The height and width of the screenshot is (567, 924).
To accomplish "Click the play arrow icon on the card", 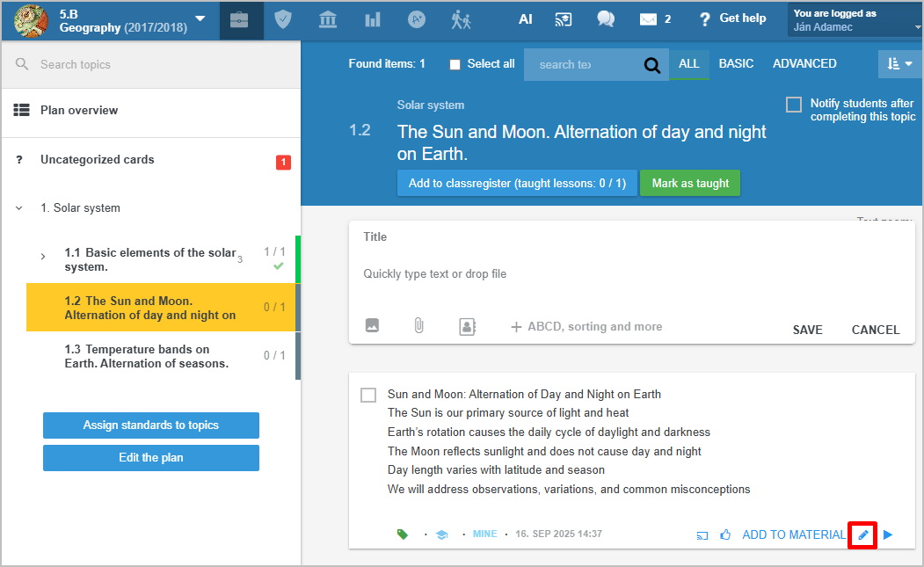I will point(887,534).
